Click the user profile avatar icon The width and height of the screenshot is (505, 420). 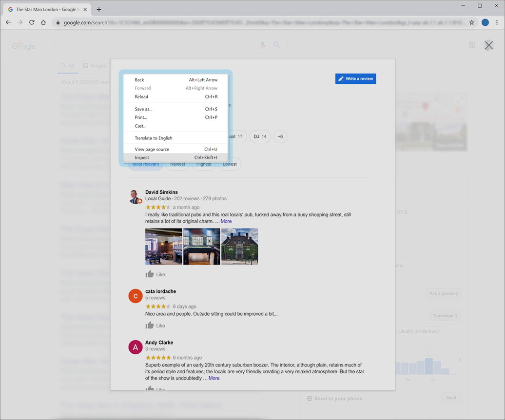[x=485, y=22]
